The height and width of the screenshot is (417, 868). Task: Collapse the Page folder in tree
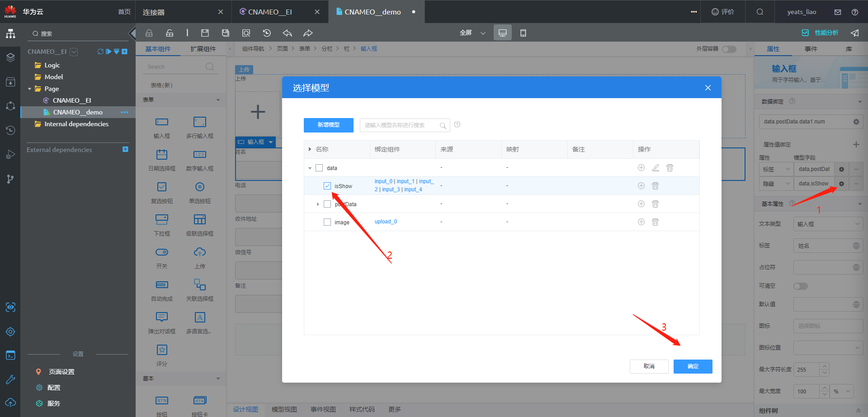coord(30,89)
